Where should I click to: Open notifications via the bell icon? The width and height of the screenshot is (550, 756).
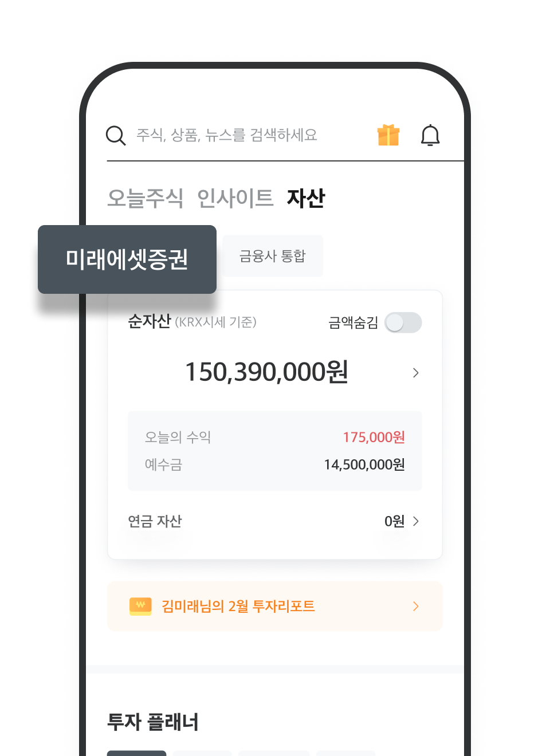pyautogui.click(x=430, y=136)
